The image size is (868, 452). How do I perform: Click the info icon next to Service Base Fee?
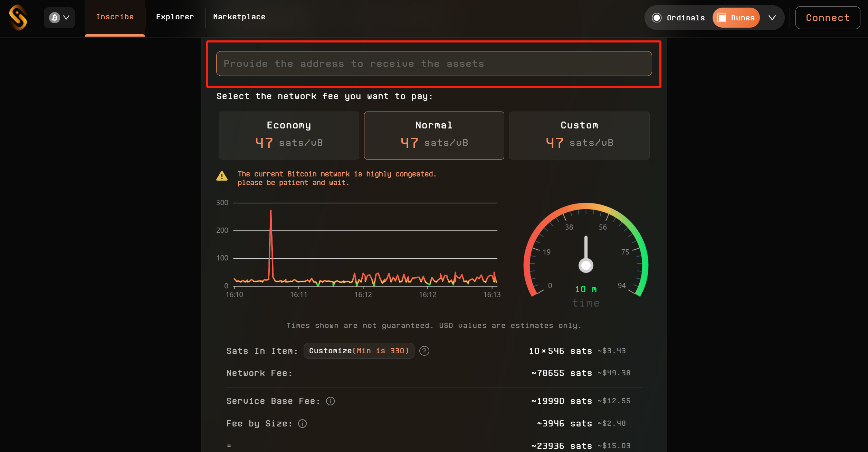330,401
